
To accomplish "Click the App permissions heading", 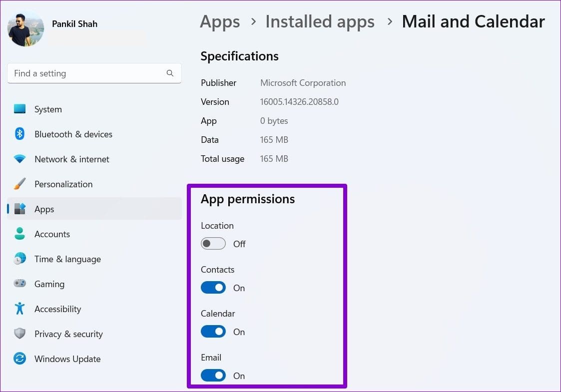I will [x=248, y=199].
